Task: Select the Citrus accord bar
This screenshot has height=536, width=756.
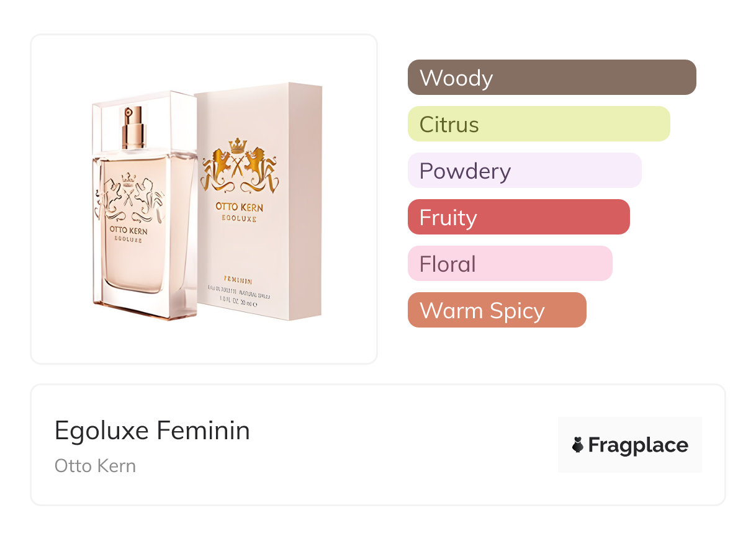Action: click(x=538, y=124)
